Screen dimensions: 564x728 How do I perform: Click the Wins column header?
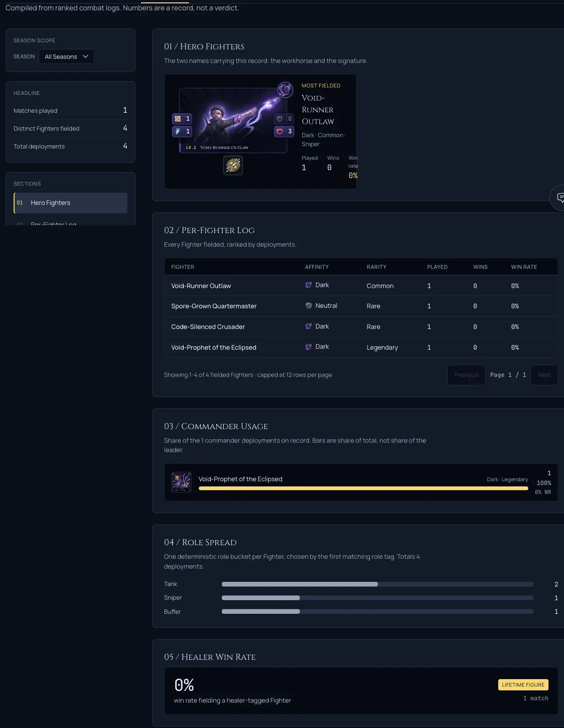[x=480, y=267]
